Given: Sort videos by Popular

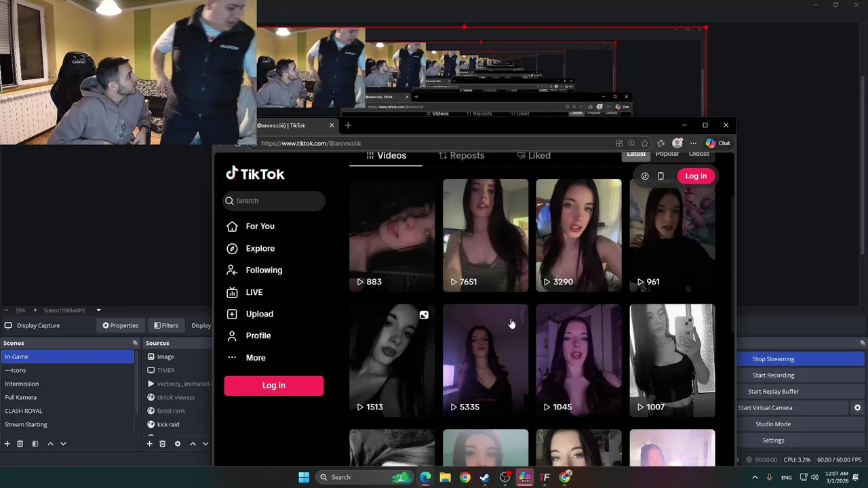Looking at the screenshot, I should (667, 154).
